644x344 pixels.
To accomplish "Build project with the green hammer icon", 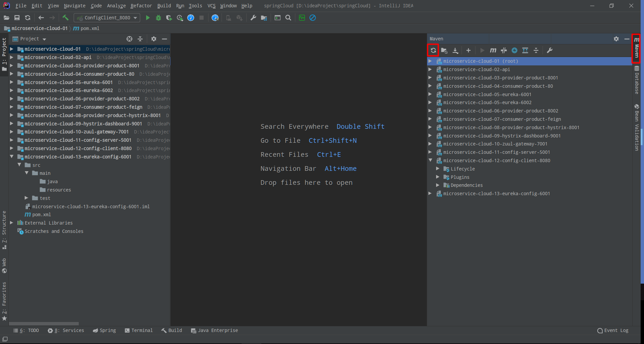I will (65, 18).
